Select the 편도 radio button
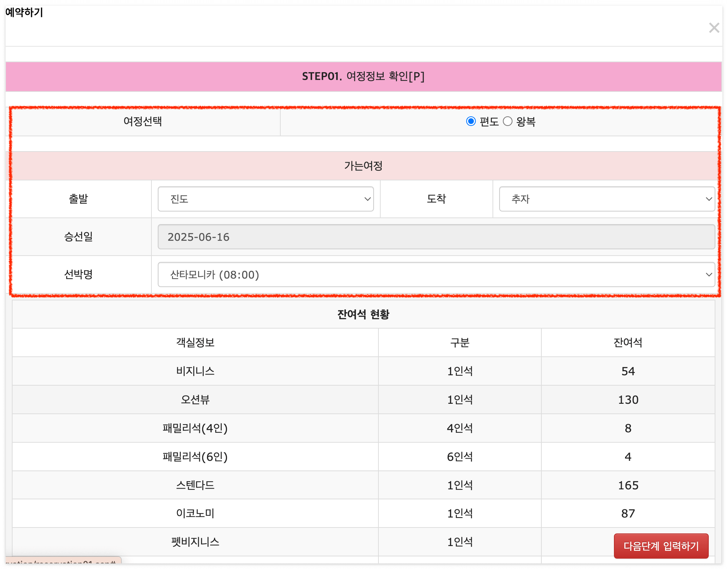This screenshot has height=569, width=728. [x=471, y=122]
